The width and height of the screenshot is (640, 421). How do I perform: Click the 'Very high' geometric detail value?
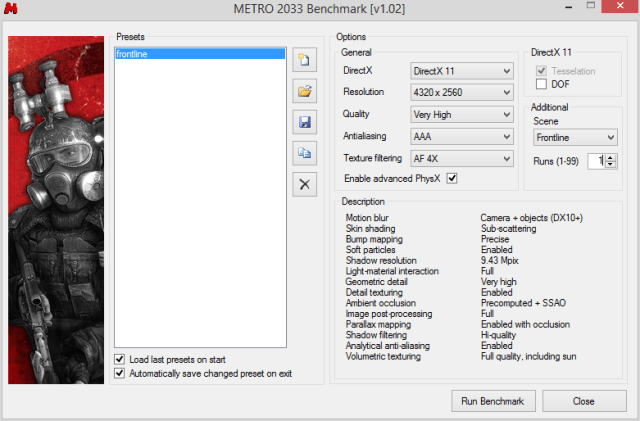(499, 282)
